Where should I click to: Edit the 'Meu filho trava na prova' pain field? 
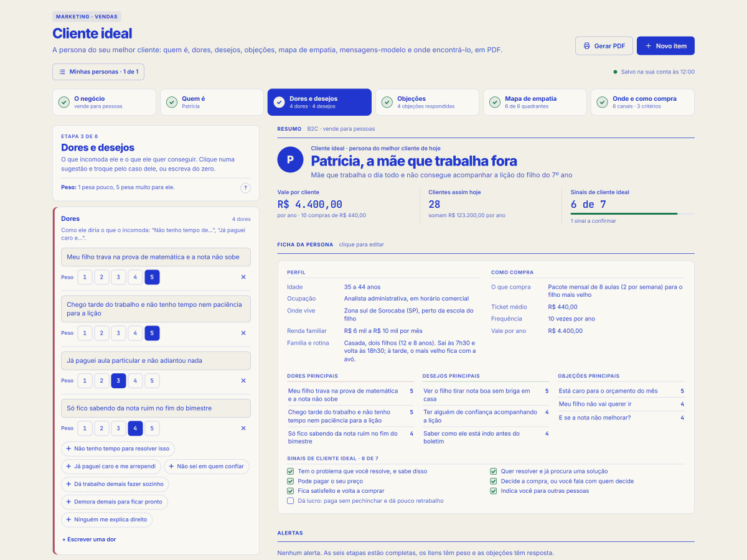[156, 257]
